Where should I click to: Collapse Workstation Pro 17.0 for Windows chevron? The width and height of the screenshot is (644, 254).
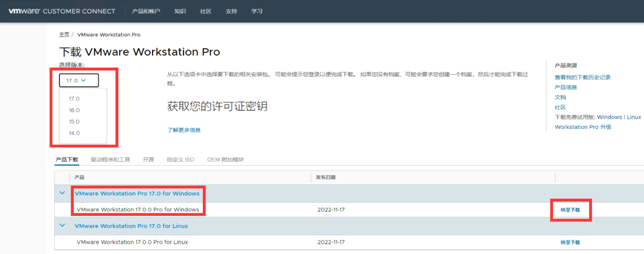(x=63, y=193)
